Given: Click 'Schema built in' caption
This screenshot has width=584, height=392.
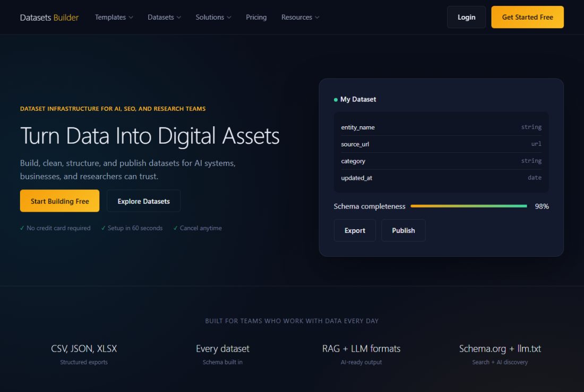Looking at the screenshot, I should pyautogui.click(x=223, y=362).
